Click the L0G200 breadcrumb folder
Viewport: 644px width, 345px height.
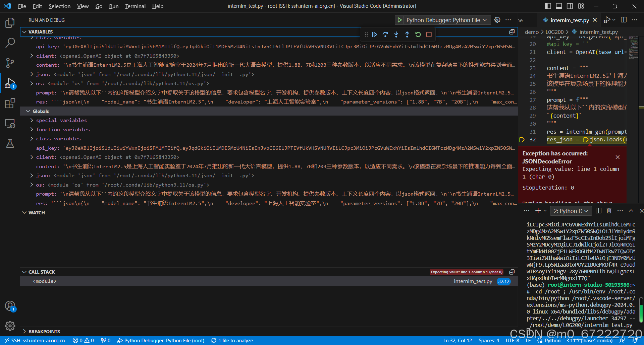pos(554,32)
